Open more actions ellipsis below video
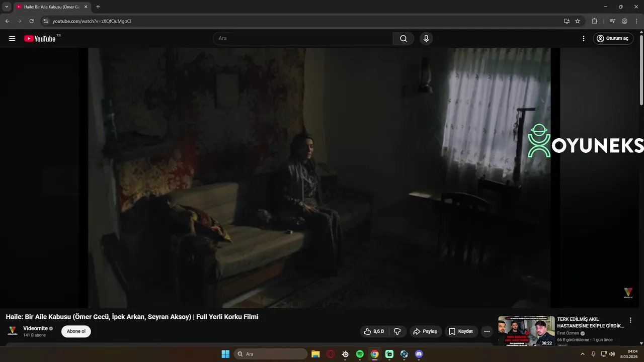Viewport: 644px width, 362px height. (487, 331)
